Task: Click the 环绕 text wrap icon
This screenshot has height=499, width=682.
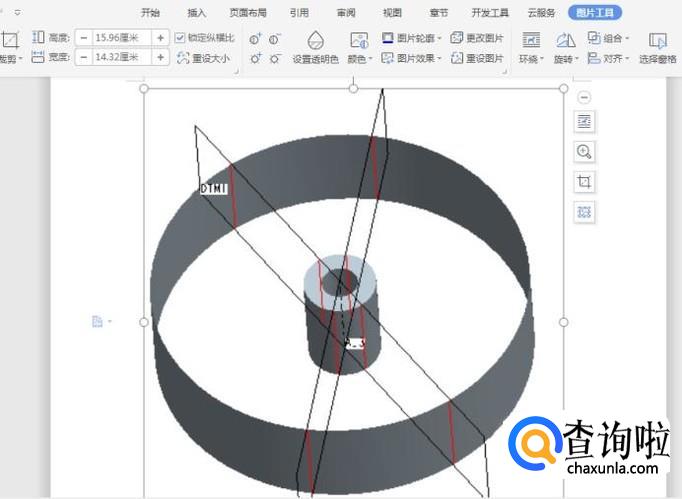Action: pos(531,46)
